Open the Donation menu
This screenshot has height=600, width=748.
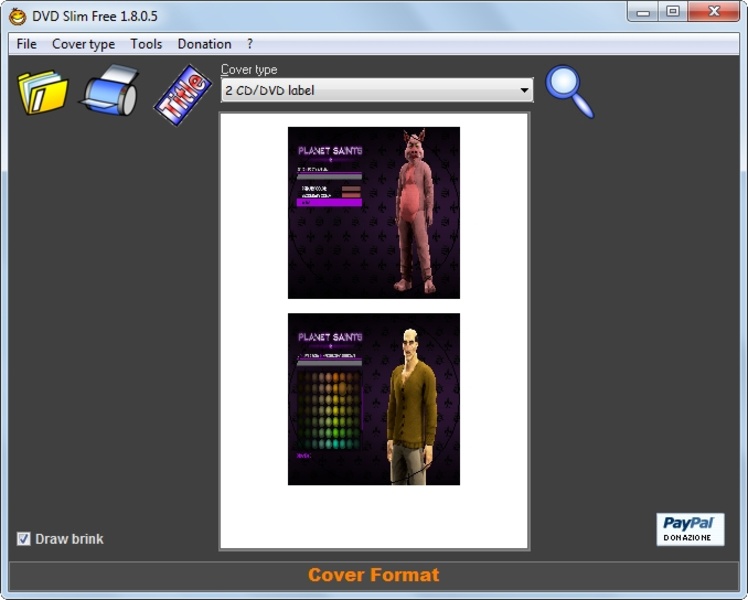click(204, 44)
